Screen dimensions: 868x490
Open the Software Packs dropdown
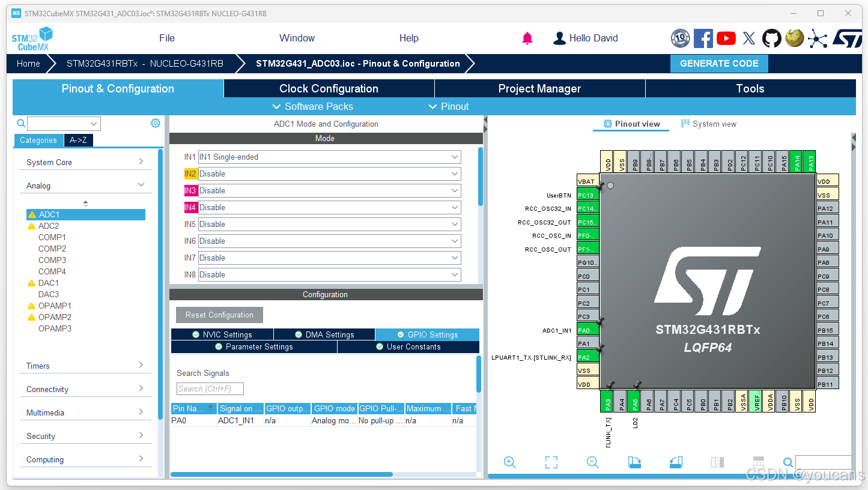313,106
